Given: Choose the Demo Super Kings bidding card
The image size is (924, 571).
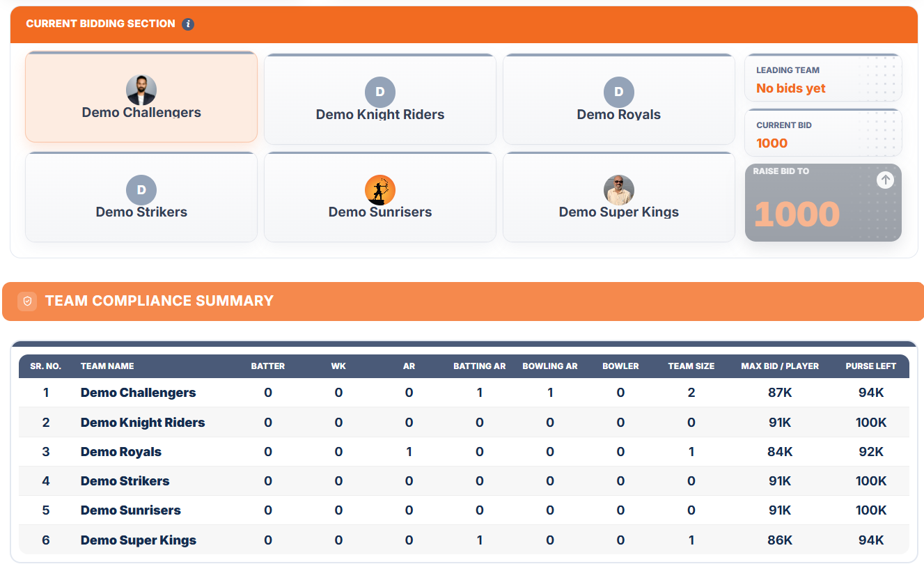Looking at the screenshot, I should tap(619, 197).
